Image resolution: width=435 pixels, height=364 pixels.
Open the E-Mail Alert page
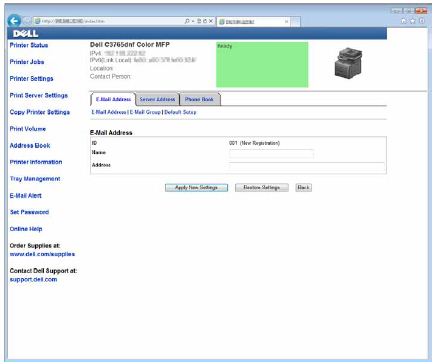click(x=26, y=196)
